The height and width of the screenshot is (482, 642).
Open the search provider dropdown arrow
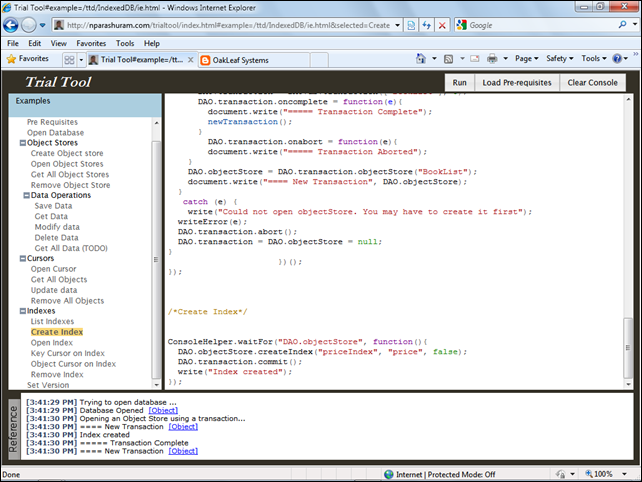tap(635, 25)
